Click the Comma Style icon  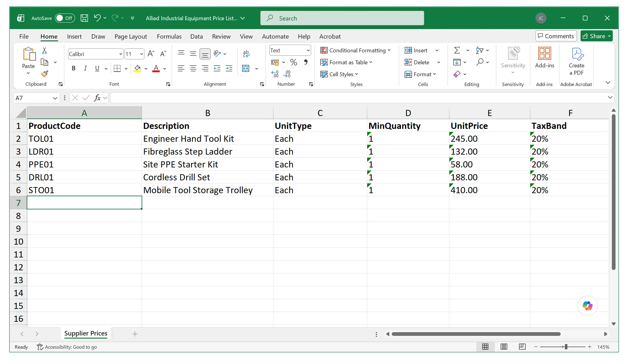pyautogui.click(x=306, y=62)
